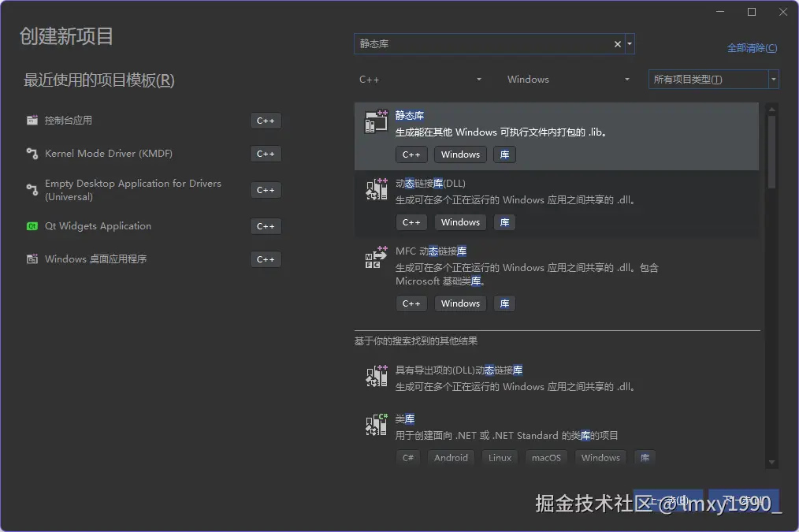The height and width of the screenshot is (532, 799).
Task: Click the 全部清除 link
Action: tap(752, 47)
